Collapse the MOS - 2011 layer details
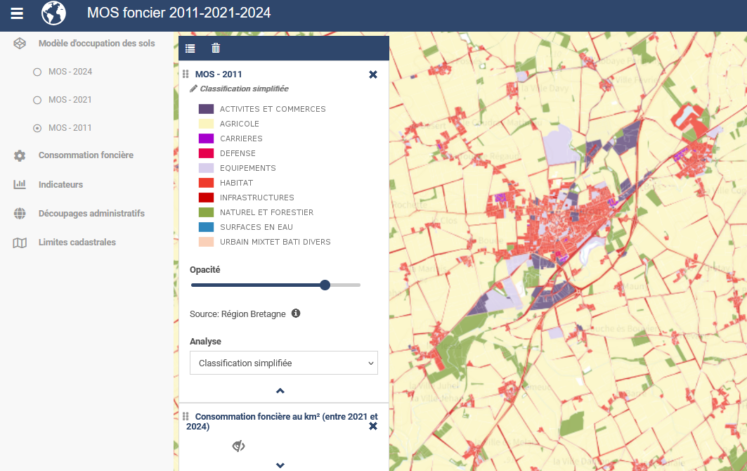 point(280,391)
